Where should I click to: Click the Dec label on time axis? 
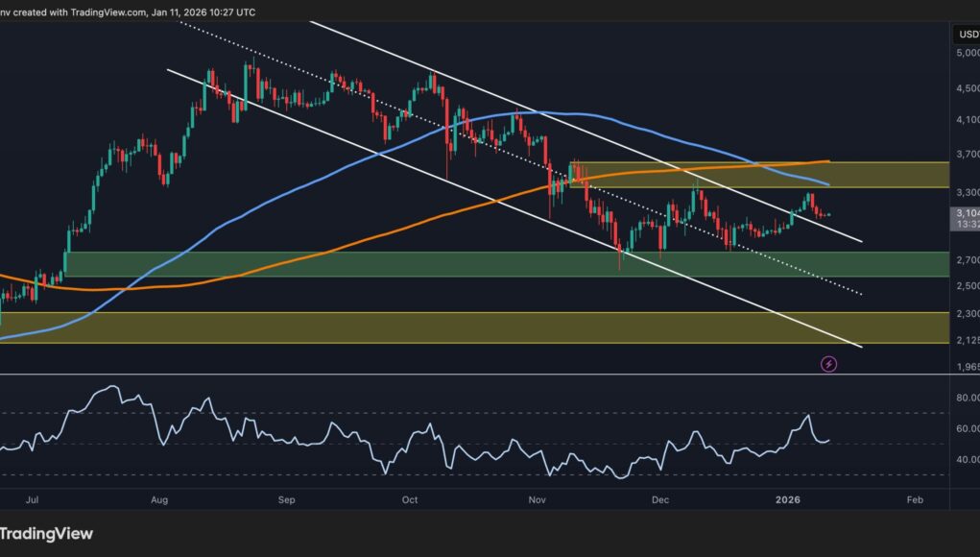[x=659, y=500]
